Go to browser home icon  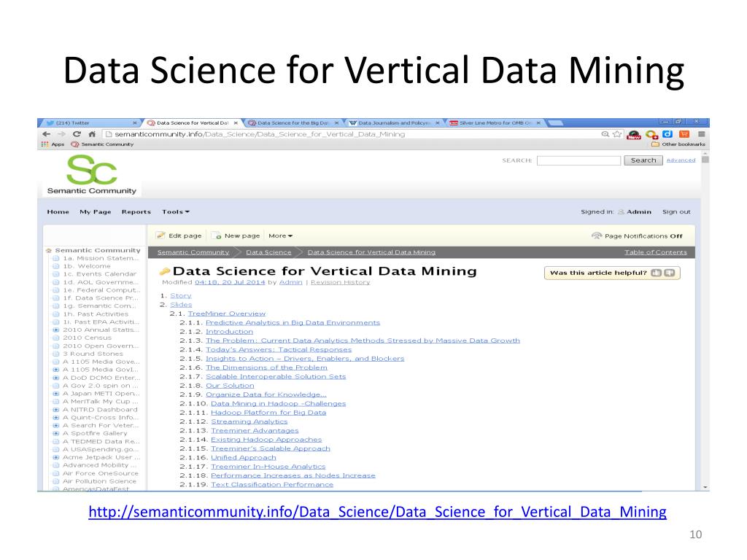click(92, 134)
